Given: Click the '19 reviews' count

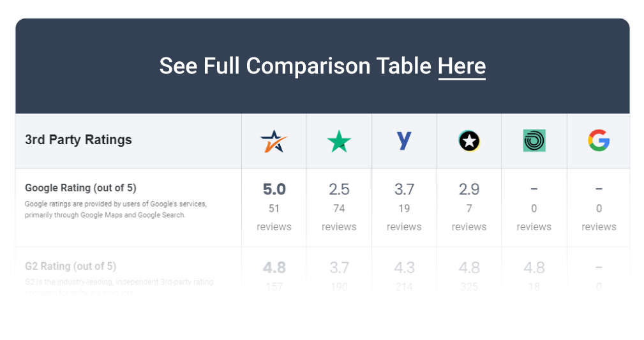Looking at the screenshot, I should [404, 218].
